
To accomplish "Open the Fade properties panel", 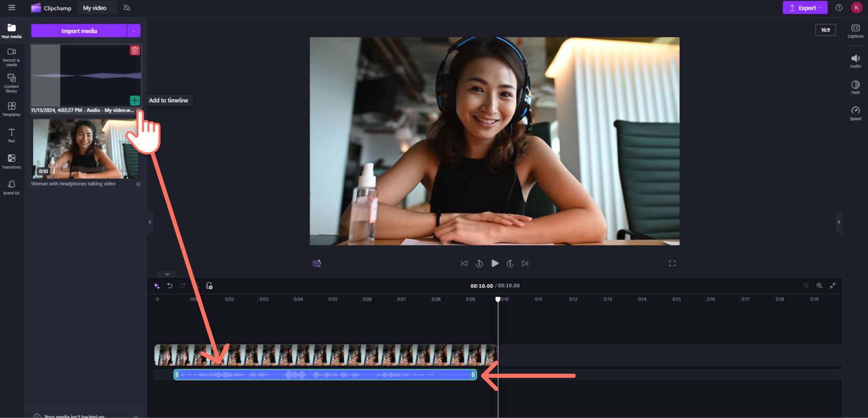I will (x=856, y=87).
